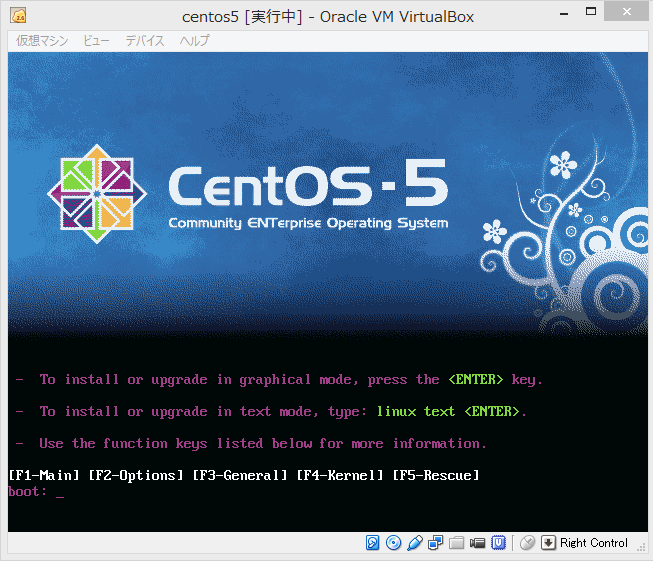Click the VirtualBox app icon in title bar
Image resolution: width=653 pixels, height=561 pixels.
[19, 16]
